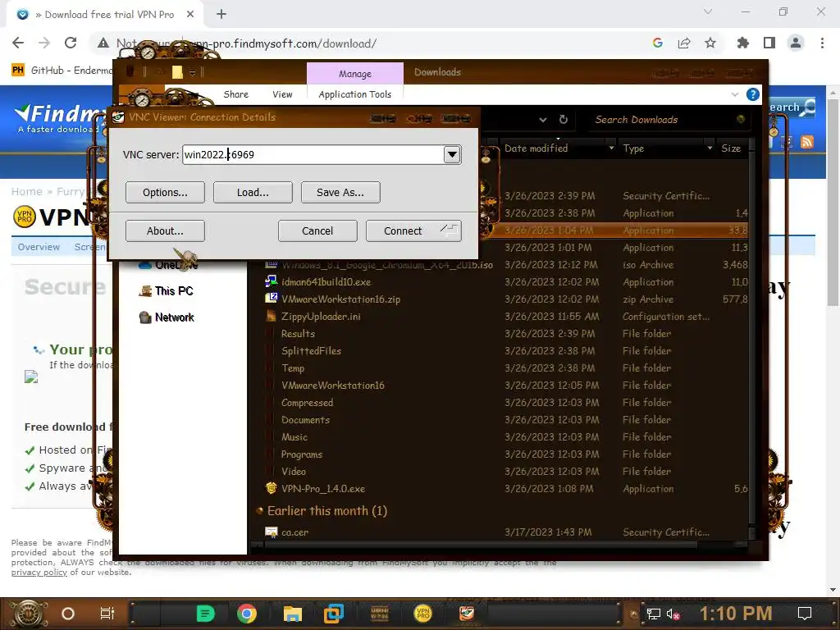Open the quick access toolbar customize dropdown
Image resolution: width=840 pixels, height=630 pixels.
tap(192, 73)
